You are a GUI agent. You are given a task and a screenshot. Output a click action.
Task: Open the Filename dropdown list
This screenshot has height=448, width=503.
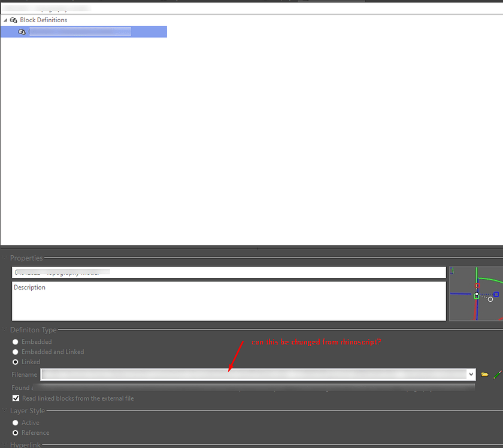tap(471, 374)
